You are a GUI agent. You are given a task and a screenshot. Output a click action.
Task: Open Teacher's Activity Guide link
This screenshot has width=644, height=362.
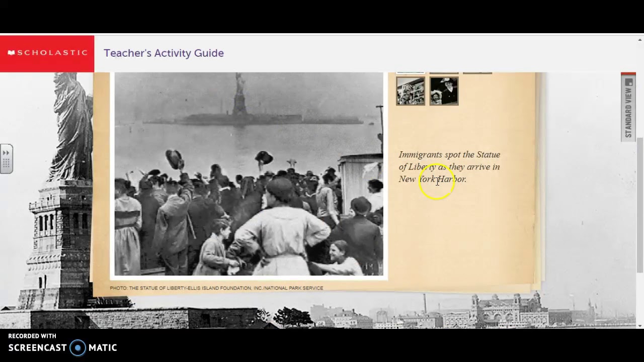pos(164,53)
